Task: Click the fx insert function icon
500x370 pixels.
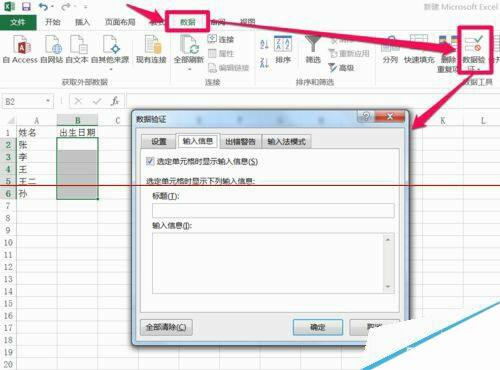Action: [x=115, y=101]
